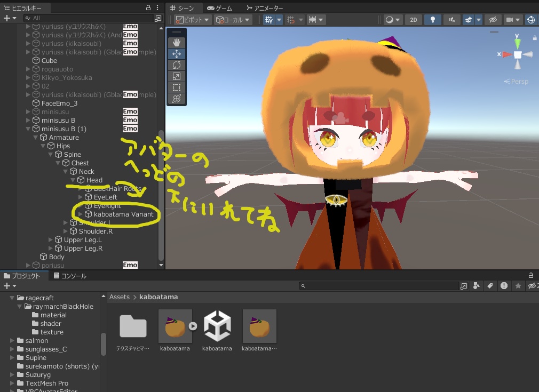Viewport: 539px width, 392px height.
Task: Click the scene orientation gizmo cube
Action: (x=517, y=54)
